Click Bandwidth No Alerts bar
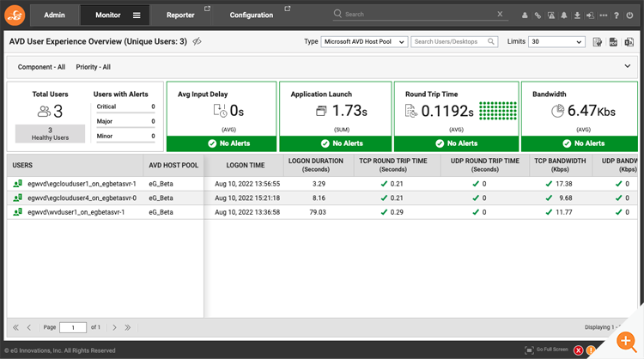 (579, 143)
